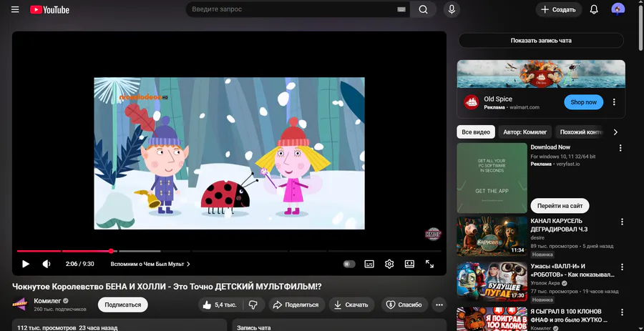Screen dimensions: 644x331
Task: Open the КАНАЛ КАРУСЕЛЬ ДЕГРАДИРОВАЛ video thumbnail
Action: (x=492, y=236)
